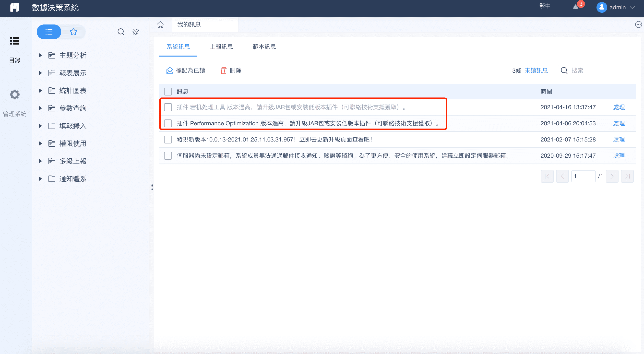Switch to 系統訊息 tab
Viewport: 644px width, 354px height.
pos(178,47)
